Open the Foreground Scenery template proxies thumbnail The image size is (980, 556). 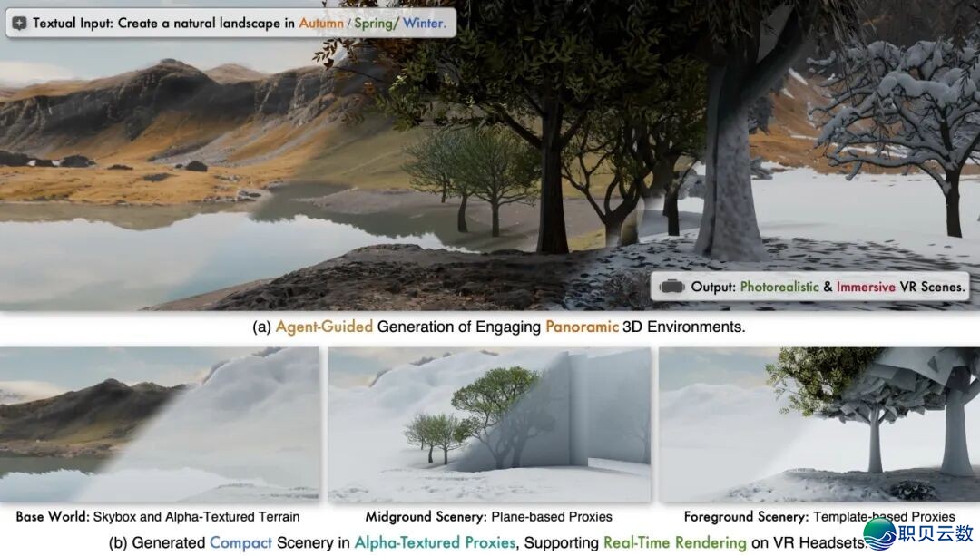click(x=819, y=424)
